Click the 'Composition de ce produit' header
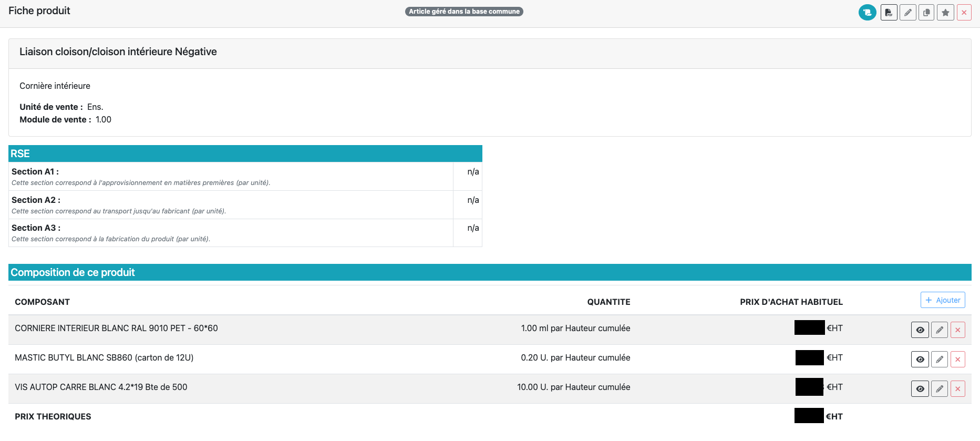The width and height of the screenshot is (980, 441). [x=489, y=272]
